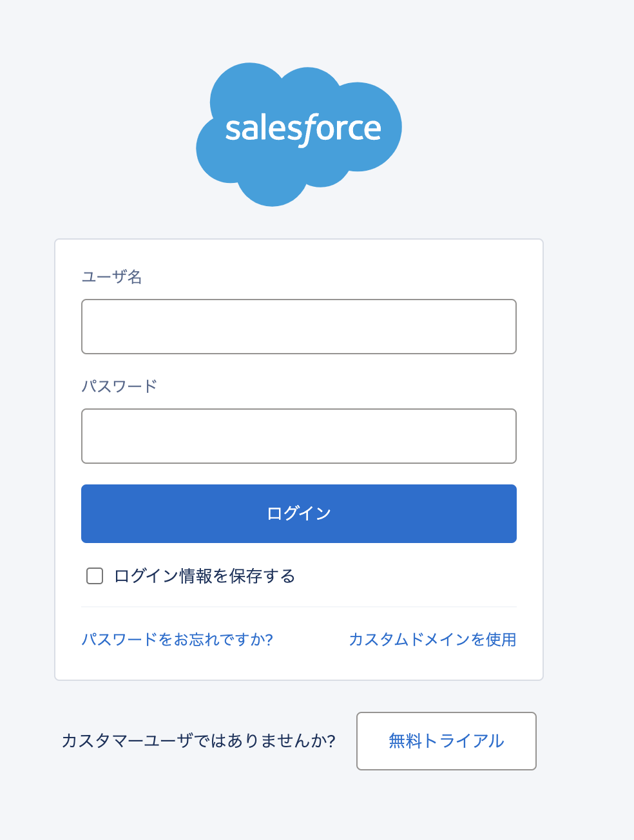Viewport: 634px width, 840px height.
Task: Click the Salesforce cloud logo
Action: 299,135
